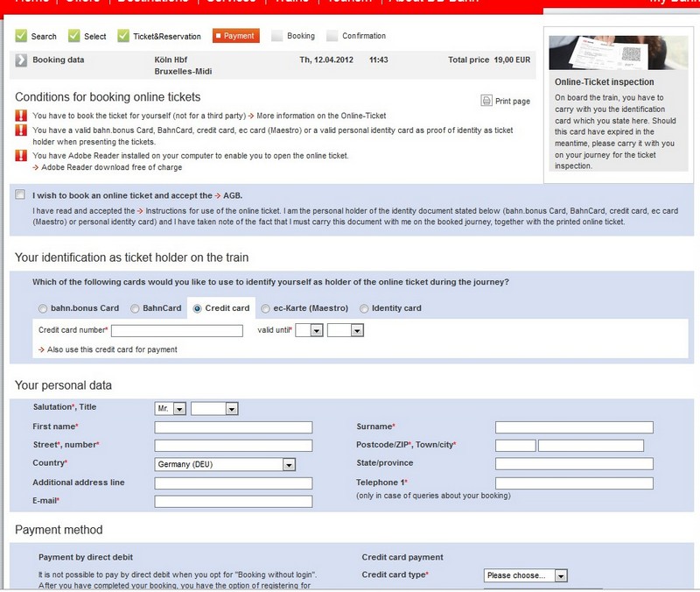Open the Country Germany (DEU) dropdown
The width and height of the screenshot is (700, 592).
(225, 465)
